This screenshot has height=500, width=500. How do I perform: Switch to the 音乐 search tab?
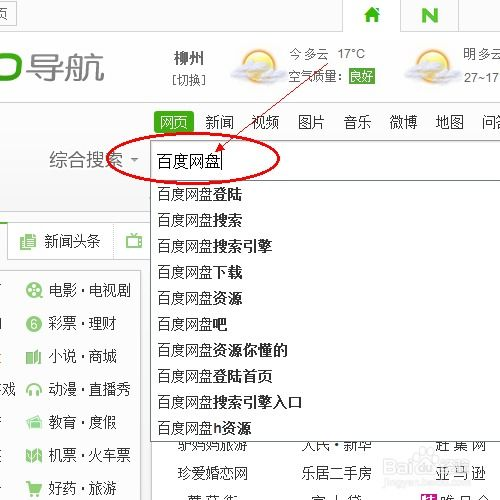357,122
